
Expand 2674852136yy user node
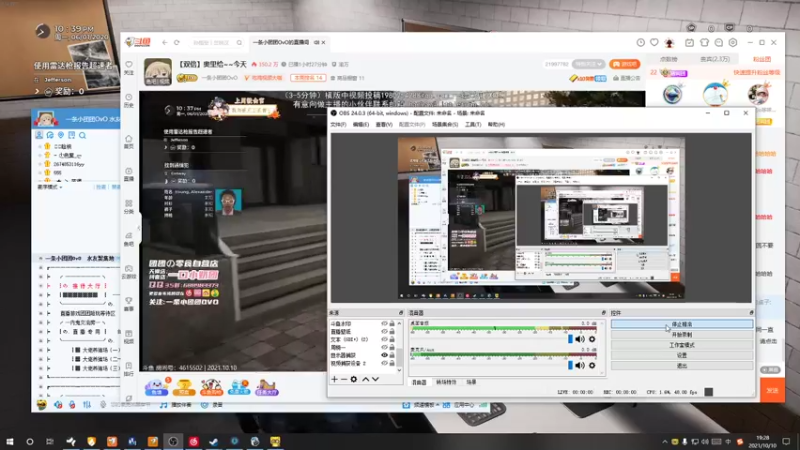tap(40, 164)
